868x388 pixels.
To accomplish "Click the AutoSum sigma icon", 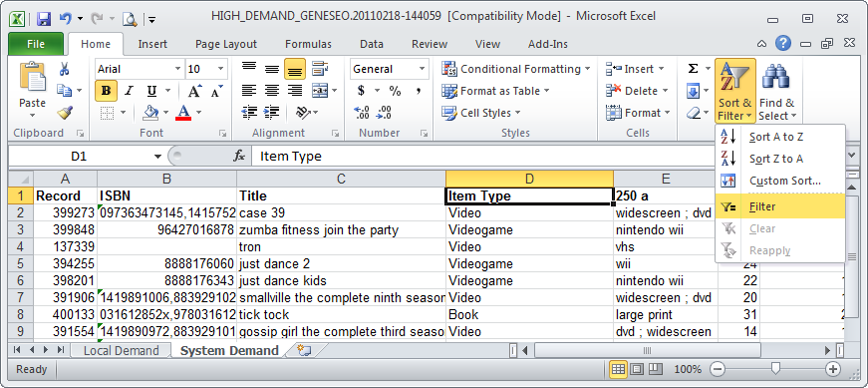I will (x=693, y=69).
